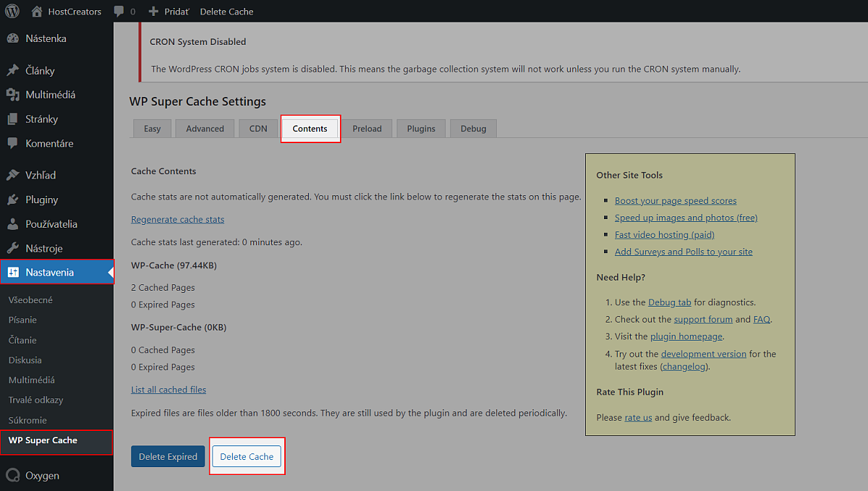Click the plus icon next to Pridať
The width and height of the screenshot is (868, 491).
tap(153, 12)
